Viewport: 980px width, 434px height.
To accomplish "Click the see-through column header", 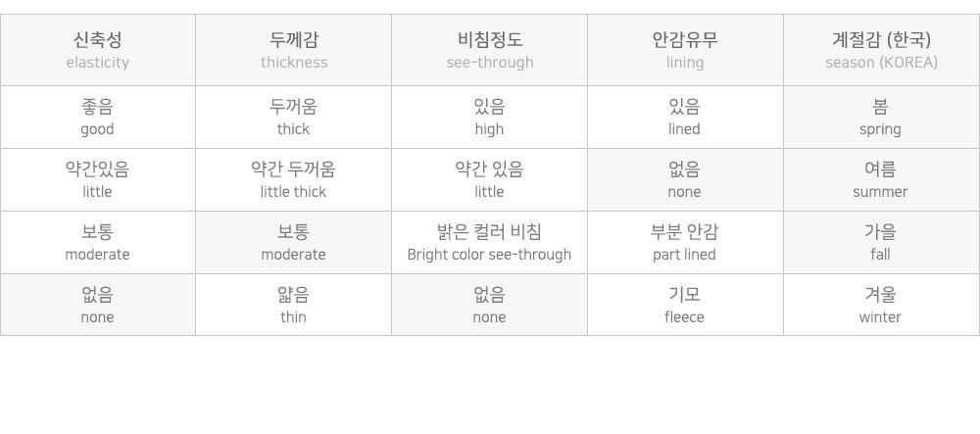I will [489, 50].
